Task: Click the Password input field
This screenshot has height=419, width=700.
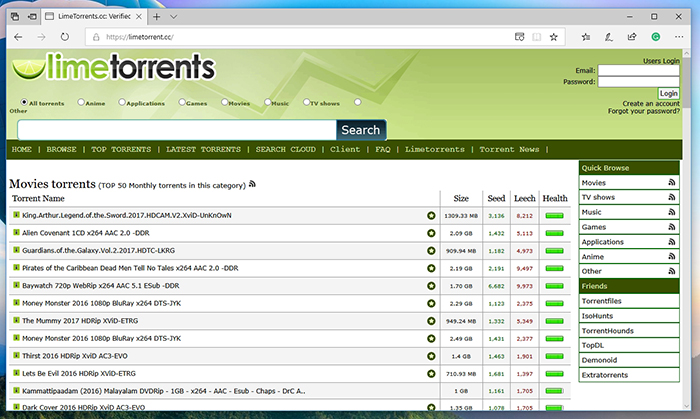Action: point(638,82)
